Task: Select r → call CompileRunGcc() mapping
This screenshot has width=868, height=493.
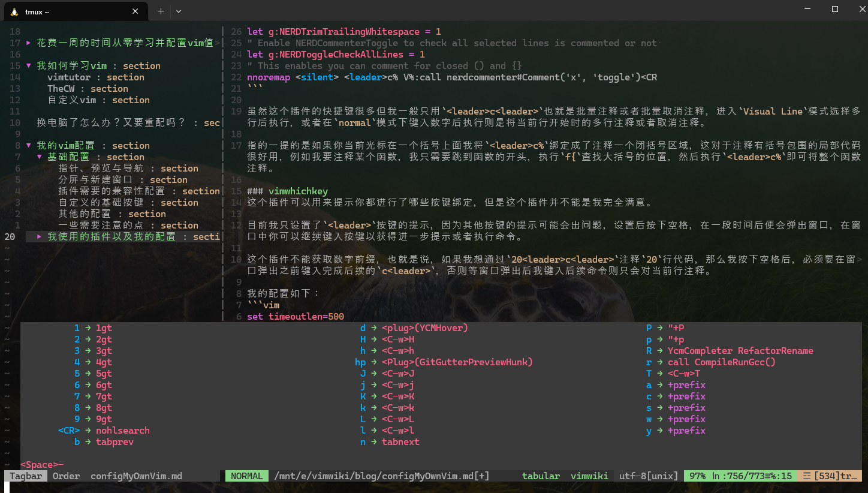Action: [710, 362]
